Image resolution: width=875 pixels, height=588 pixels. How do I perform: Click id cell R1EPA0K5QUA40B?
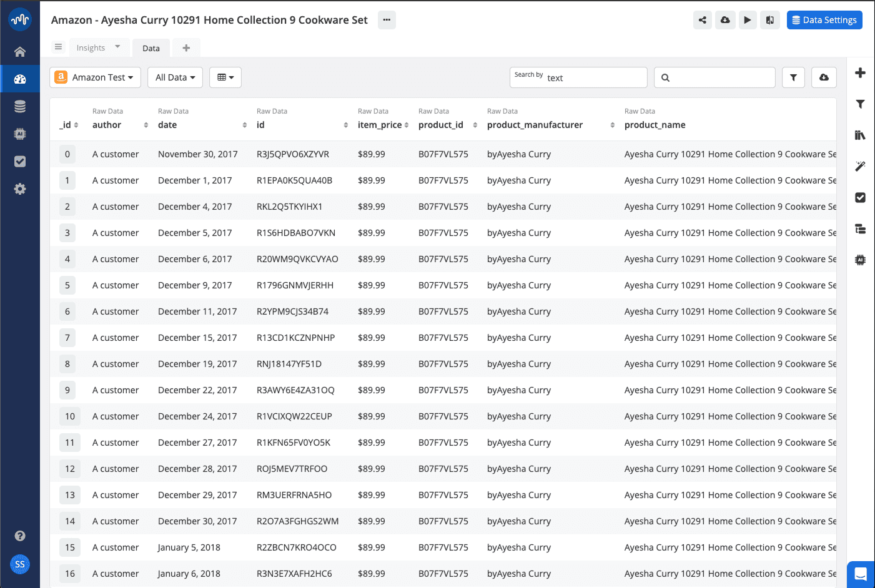point(294,180)
